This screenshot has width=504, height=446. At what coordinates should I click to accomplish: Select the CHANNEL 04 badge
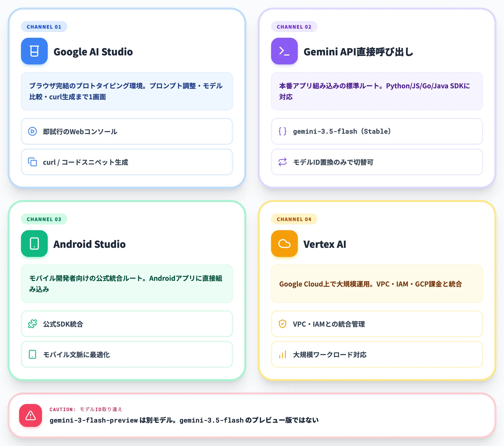[x=294, y=219]
